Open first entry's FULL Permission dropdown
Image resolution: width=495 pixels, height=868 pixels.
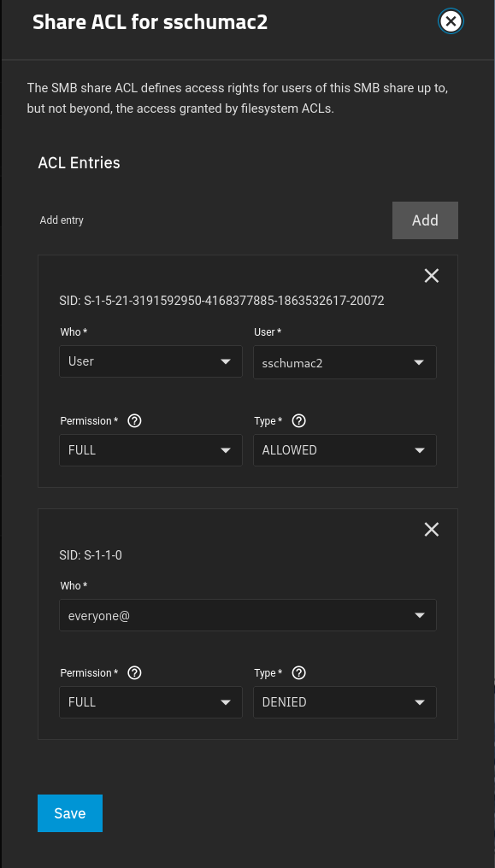(x=150, y=450)
